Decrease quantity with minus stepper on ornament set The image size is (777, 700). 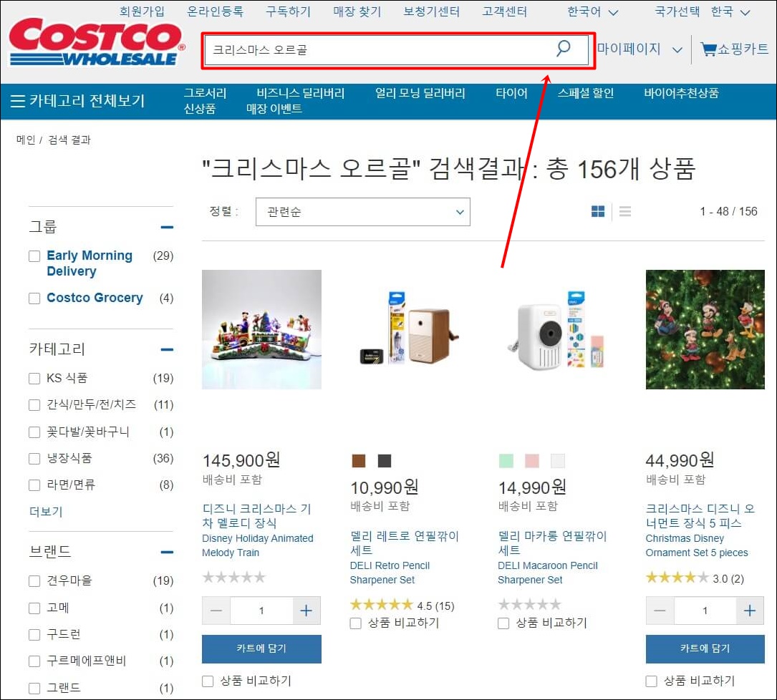(x=660, y=610)
